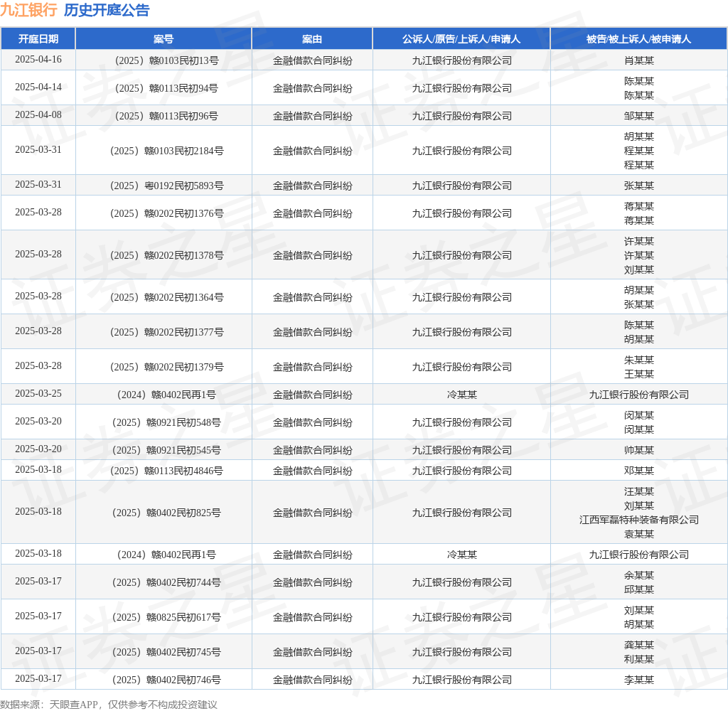Click the 数据来源 footer note
The image size is (728, 711).
pyautogui.click(x=109, y=705)
